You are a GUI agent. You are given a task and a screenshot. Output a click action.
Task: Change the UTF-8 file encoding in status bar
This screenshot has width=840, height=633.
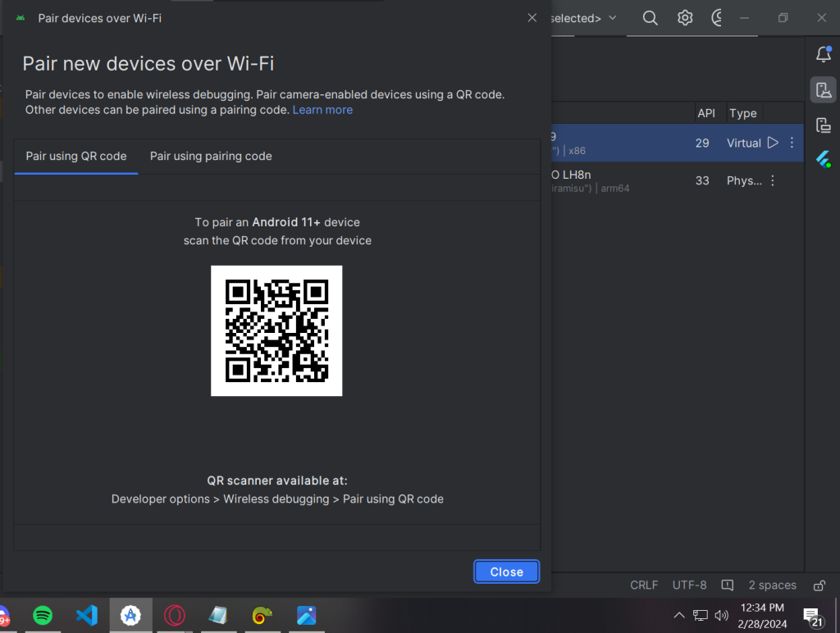point(689,585)
